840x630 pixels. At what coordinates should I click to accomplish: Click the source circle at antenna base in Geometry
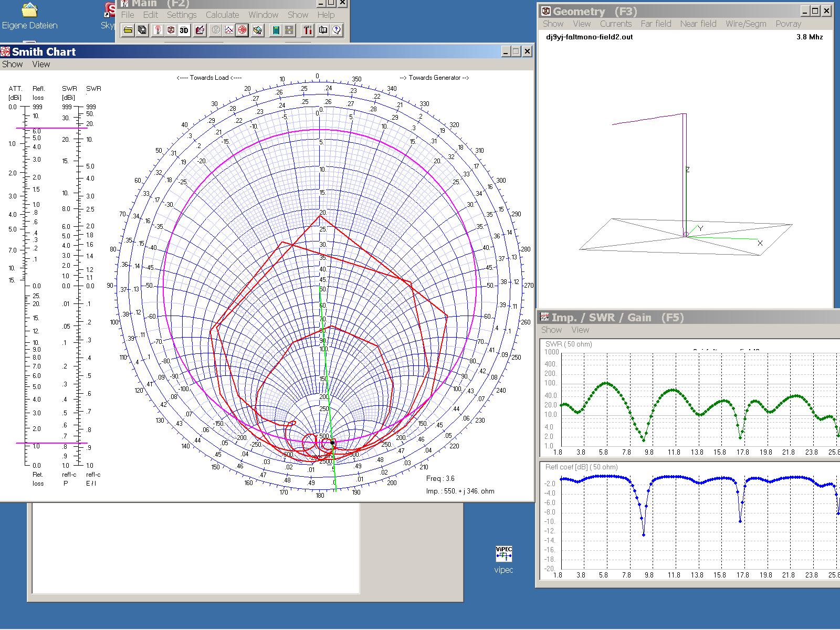point(686,234)
